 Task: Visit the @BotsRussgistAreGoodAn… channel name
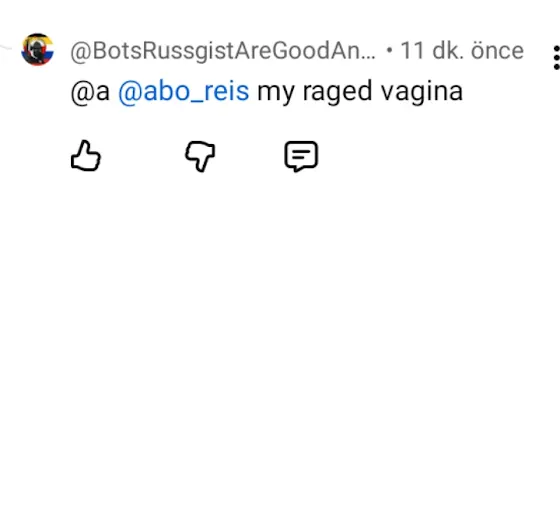pyautogui.click(x=223, y=51)
